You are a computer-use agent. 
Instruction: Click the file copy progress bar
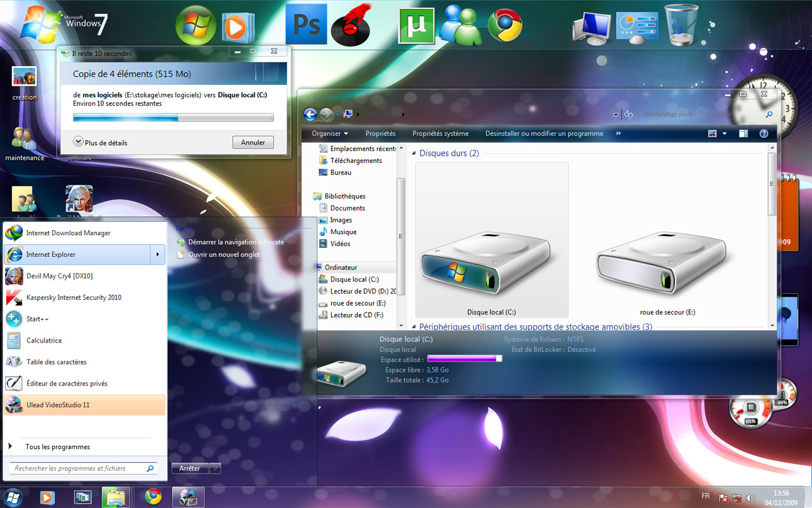coord(173,117)
